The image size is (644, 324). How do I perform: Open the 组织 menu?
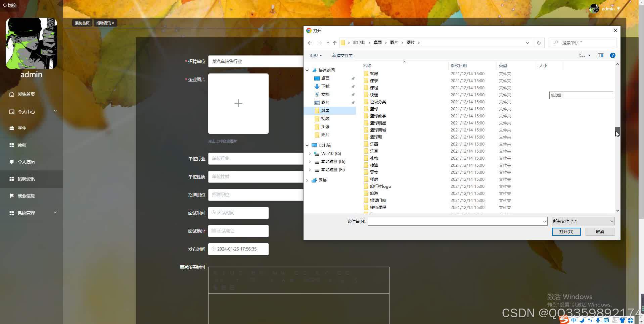316,56
